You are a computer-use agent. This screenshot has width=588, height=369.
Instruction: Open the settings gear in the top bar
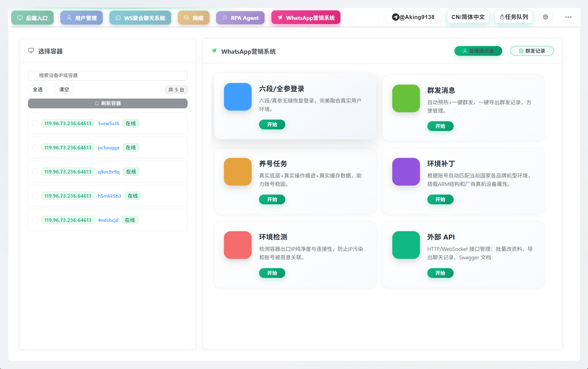point(545,17)
